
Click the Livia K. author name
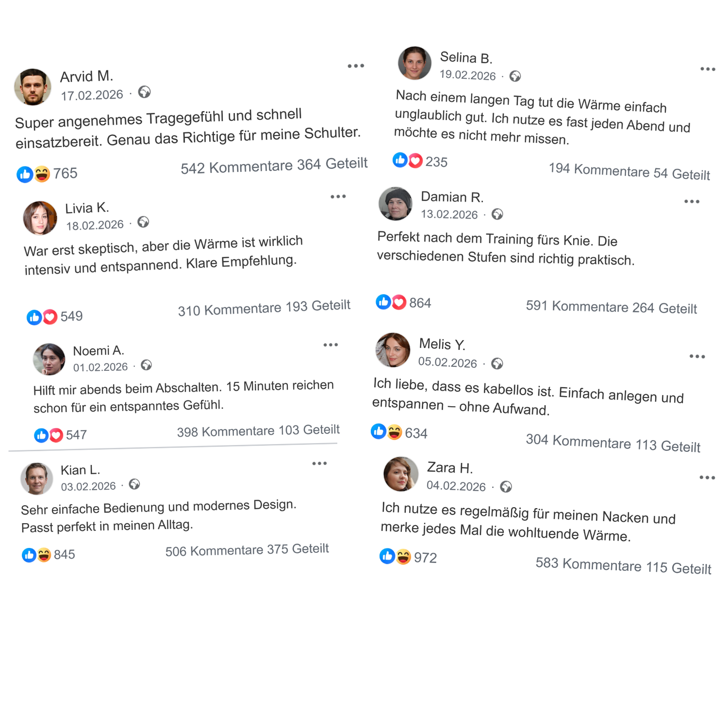pyautogui.click(x=87, y=208)
